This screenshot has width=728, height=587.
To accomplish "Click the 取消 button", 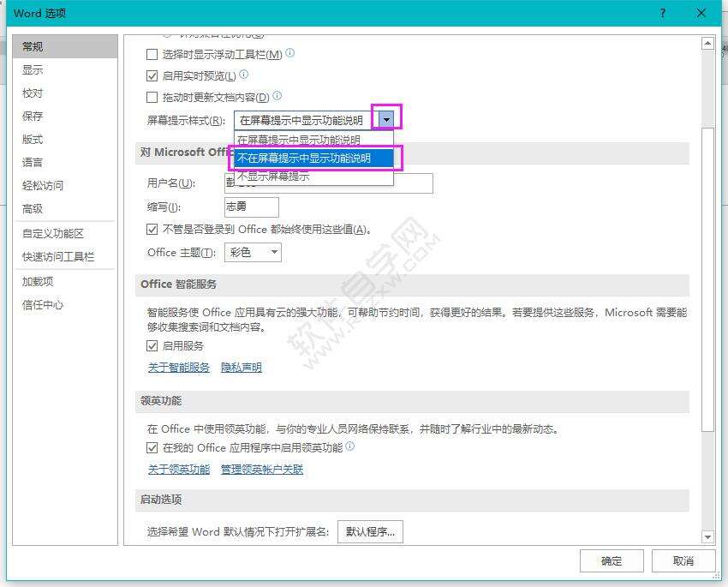I will tap(683, 561).
